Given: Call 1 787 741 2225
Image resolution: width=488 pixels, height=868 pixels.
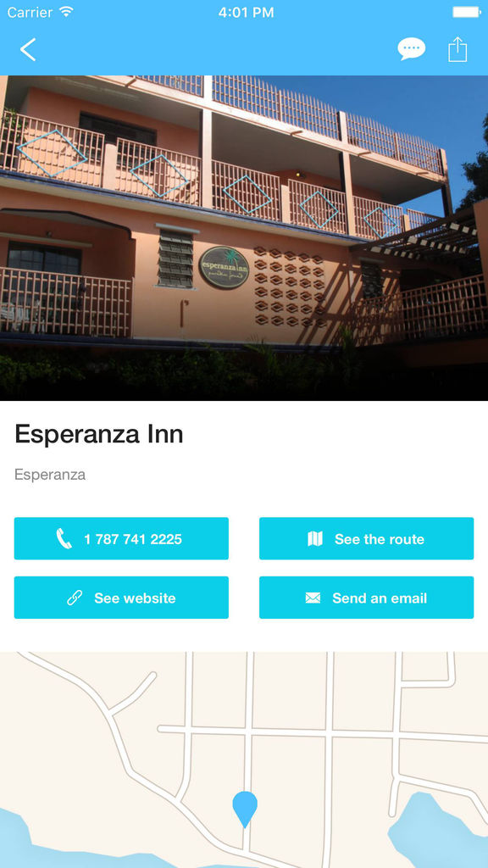Looking at the screenshot, I should click(121, 538).
